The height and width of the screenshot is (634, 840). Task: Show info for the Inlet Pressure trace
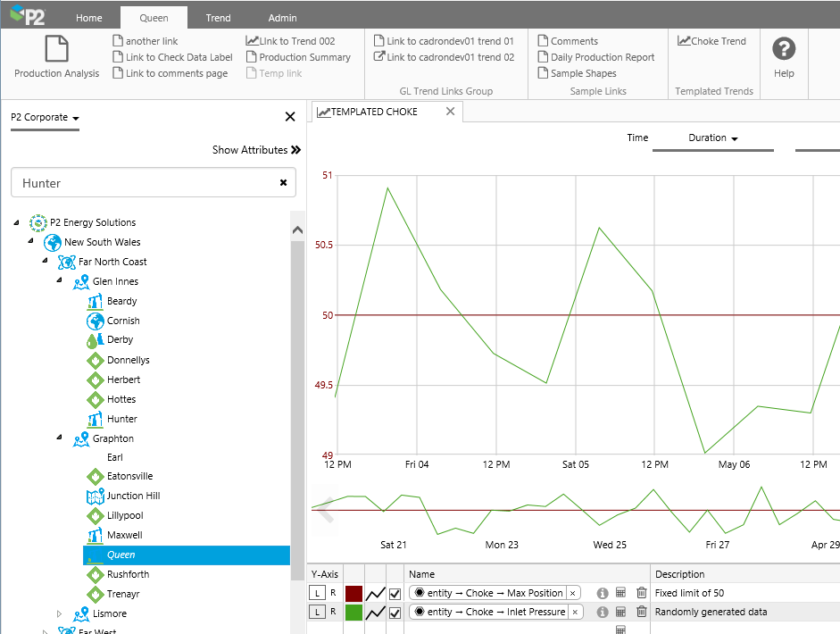603,613
